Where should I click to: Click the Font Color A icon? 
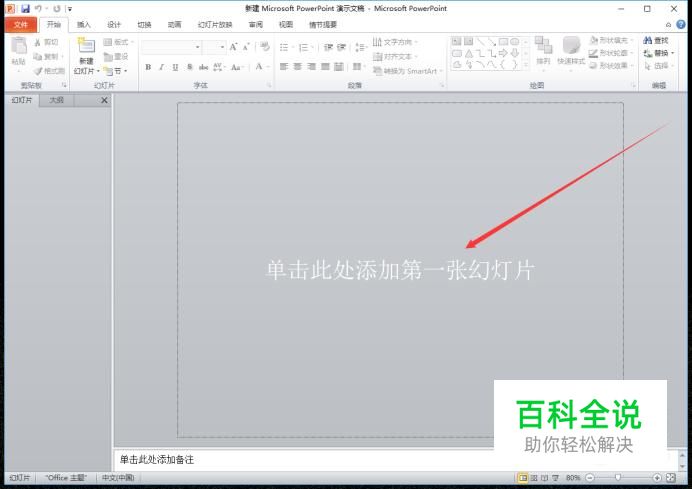tap(259, 67)
